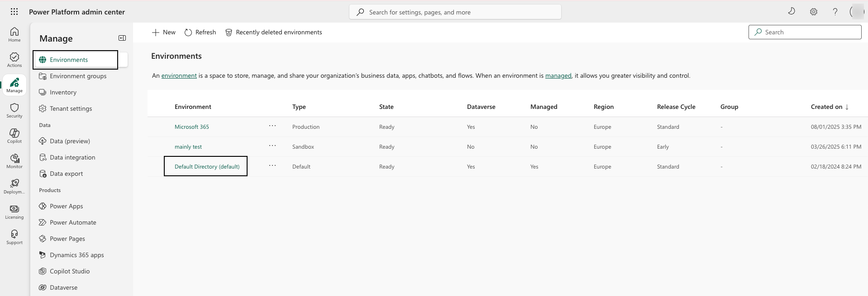Collapse the Manage navigation pane

point(122,38)
